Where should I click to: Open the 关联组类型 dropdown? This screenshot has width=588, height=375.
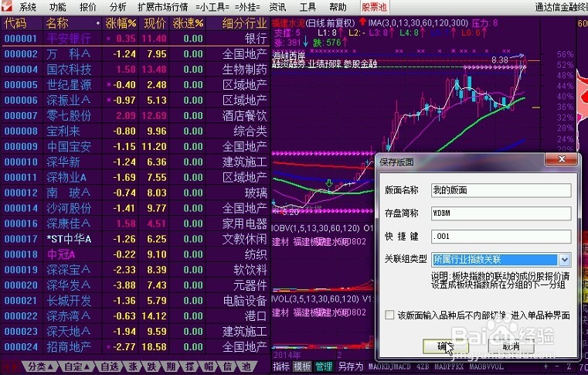[564, 259]
